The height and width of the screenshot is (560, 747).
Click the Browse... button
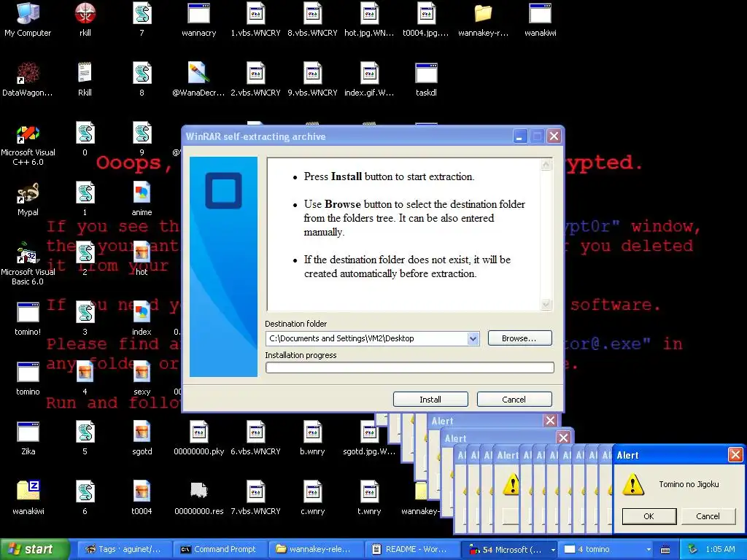[x=519, y=338]
